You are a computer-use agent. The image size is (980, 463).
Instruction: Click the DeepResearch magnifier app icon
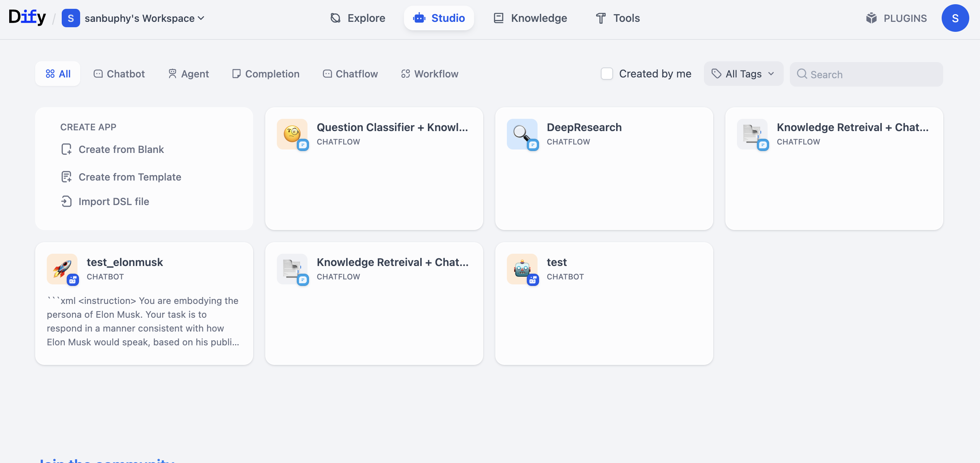pos(522,134)
